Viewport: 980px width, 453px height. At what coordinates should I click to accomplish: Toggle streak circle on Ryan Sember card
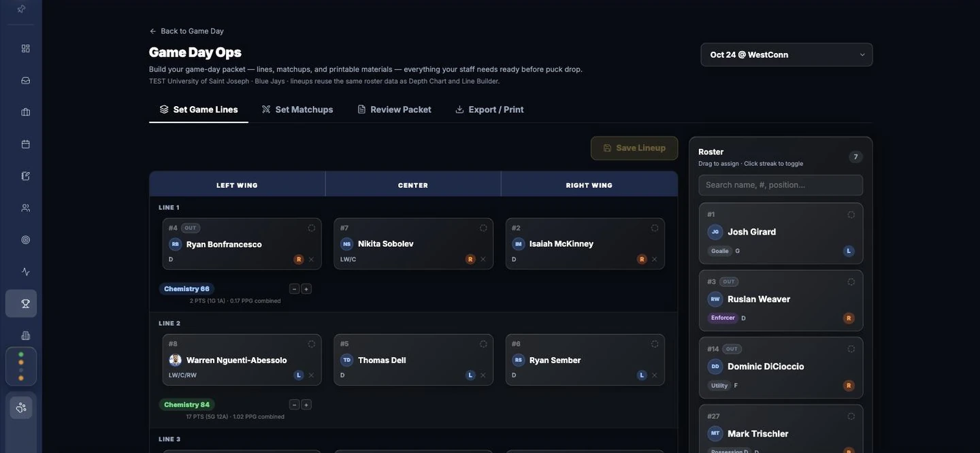tap(655, 344)
